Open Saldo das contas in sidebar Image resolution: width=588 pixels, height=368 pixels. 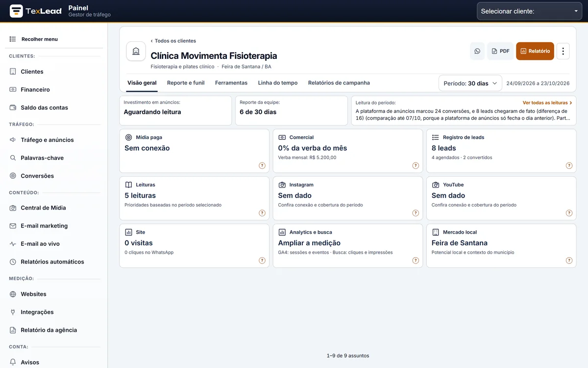54,107
